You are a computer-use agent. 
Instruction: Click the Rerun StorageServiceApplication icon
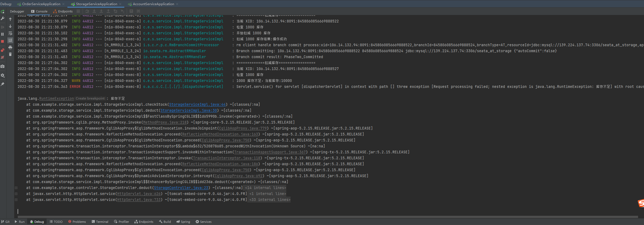point(2,12)
